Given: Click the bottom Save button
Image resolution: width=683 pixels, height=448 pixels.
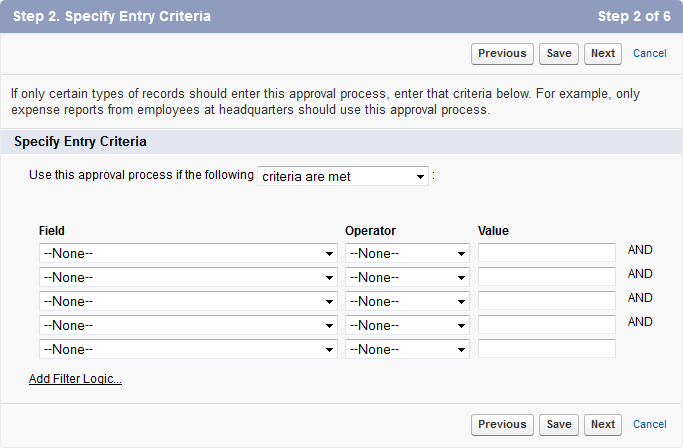Looking at the screenshot, I should pyautogui.click(x=559, y=425).
